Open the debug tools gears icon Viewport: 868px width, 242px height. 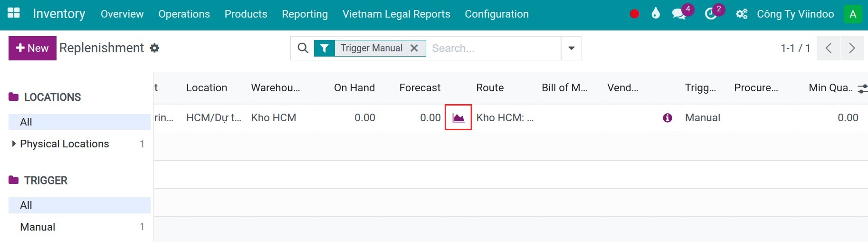click(741, 14)
